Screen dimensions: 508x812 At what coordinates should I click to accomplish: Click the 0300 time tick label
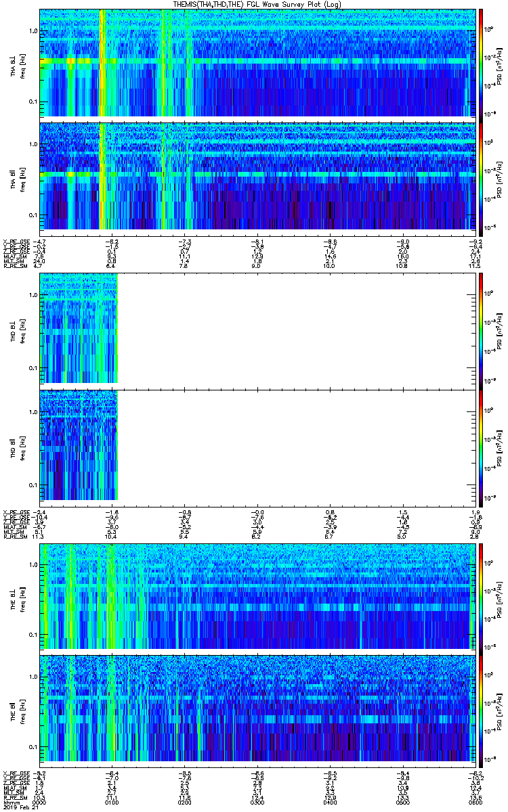point(258,801)
